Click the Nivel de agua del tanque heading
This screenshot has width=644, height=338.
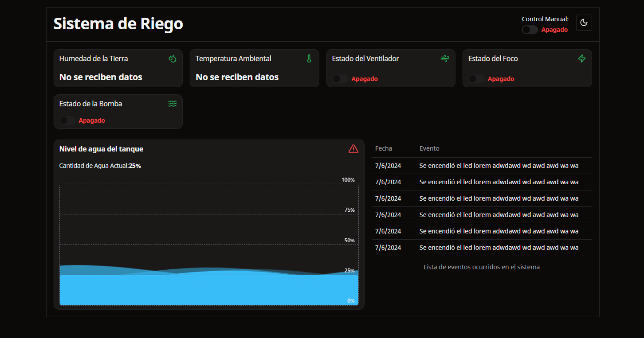tap(101, 149)
